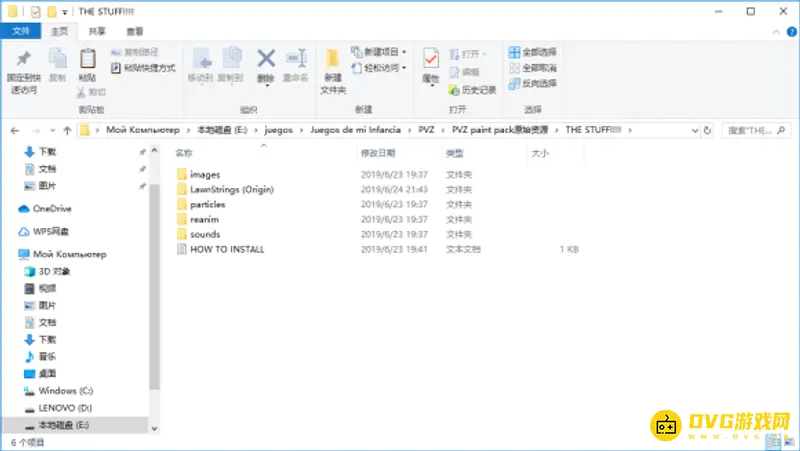Select the LawnStrings (Origin) folder

coord(225,190)
